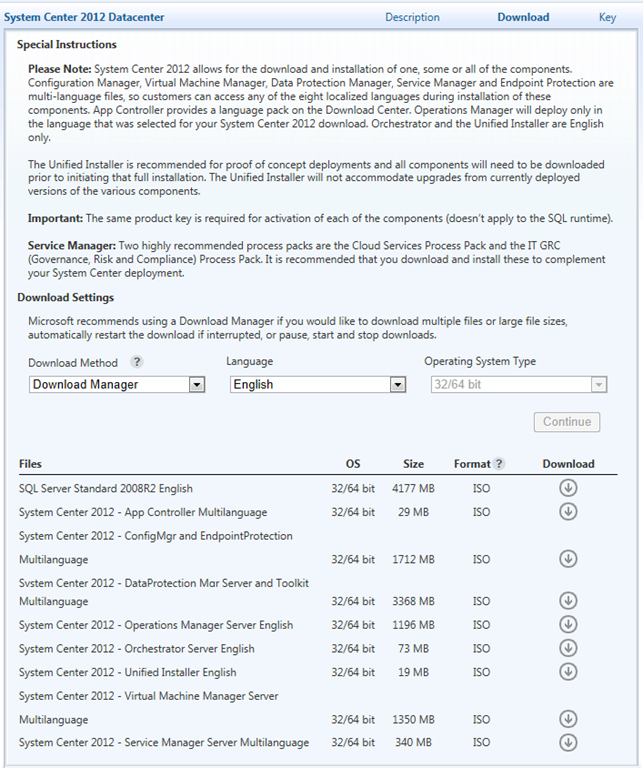643x768 pixels.
Task: Download Service Manager Server Multilanguage ISO
Action: [x=568, y=742]
